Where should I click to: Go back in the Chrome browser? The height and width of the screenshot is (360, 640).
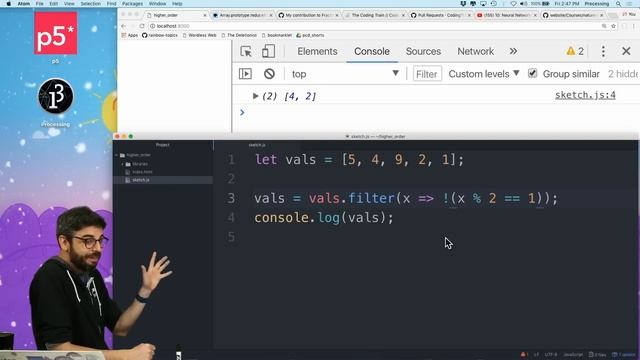123,26
